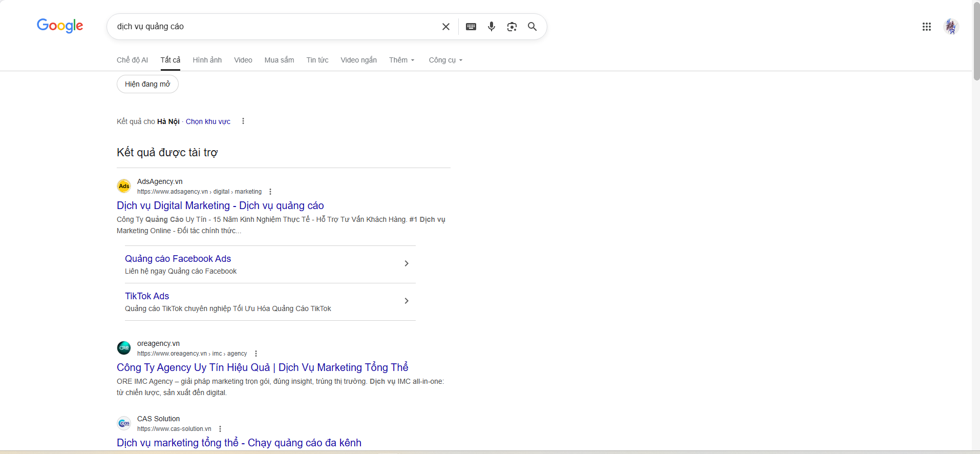Image resolution: width=980 pixels, height=454 pixels.
Task: Click the AdsAgency.vn yellow favicon
Action: [124, 186]
